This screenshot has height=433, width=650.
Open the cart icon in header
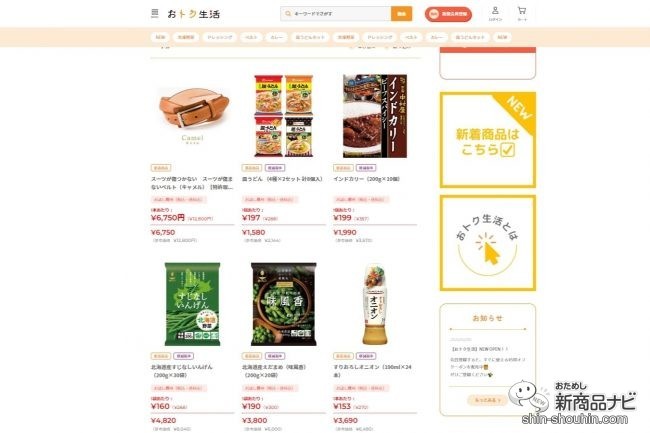tap(522, 11)
